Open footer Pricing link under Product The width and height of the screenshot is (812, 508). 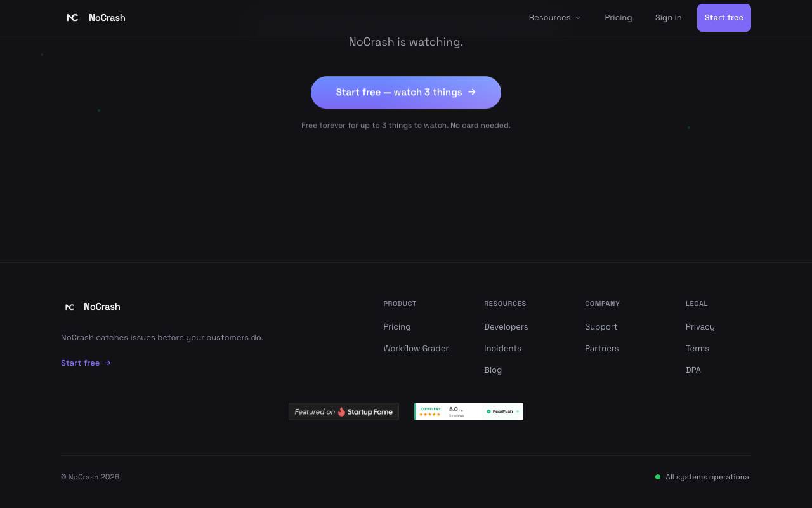[397, 327]
